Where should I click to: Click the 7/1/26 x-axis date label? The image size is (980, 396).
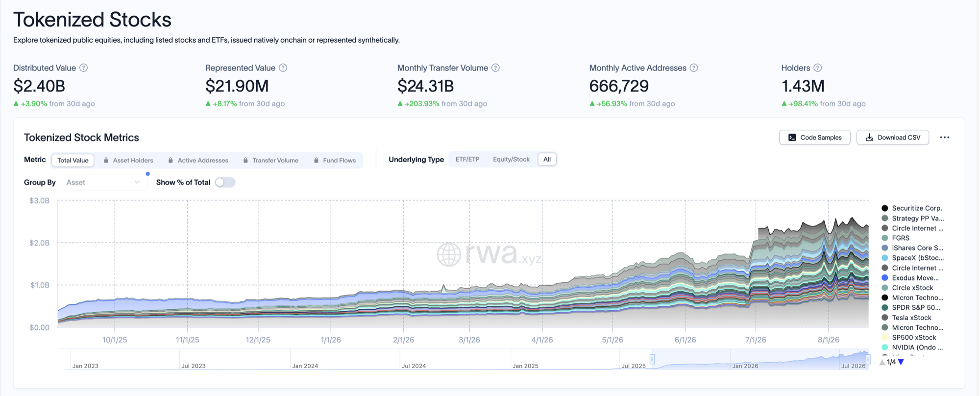tap(756, 340)
